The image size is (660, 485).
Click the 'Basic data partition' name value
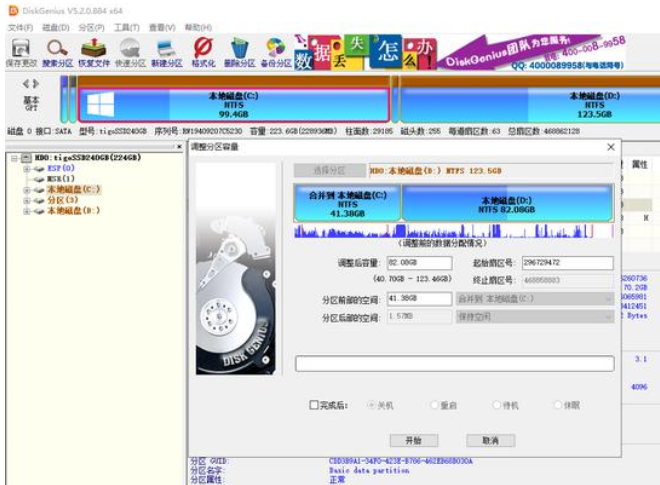(369, 470)
